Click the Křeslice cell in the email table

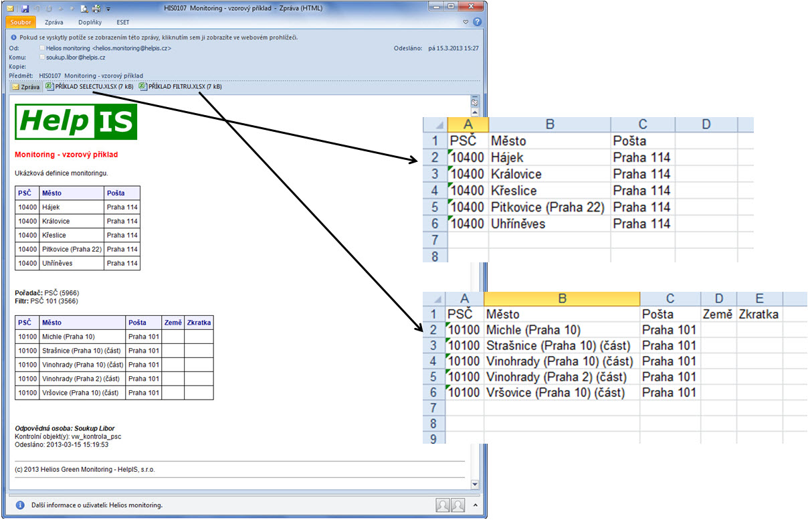click(72, 236)
